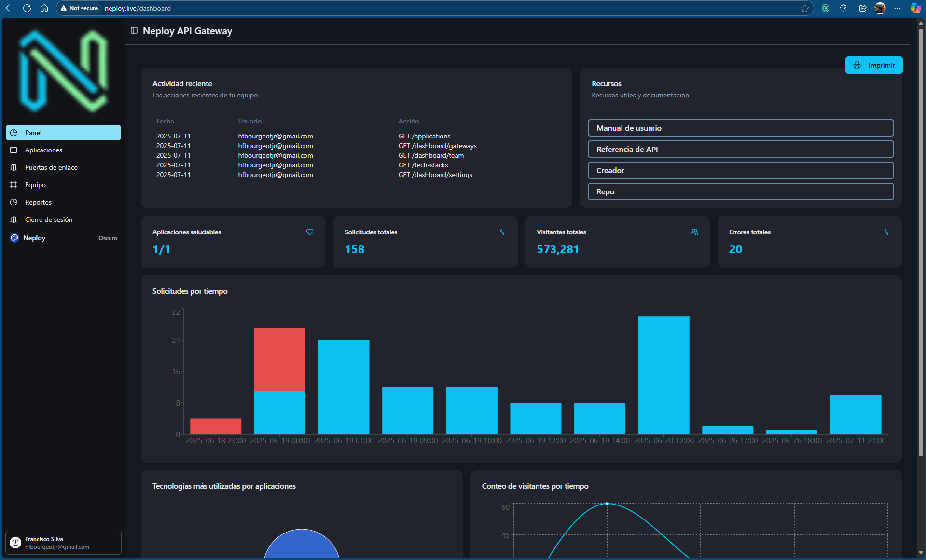Click the green circular extension icon

(826, 8)
